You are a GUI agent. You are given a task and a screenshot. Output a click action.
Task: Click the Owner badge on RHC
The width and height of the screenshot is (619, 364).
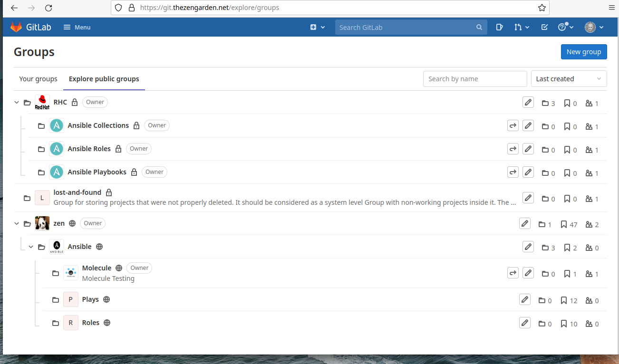click(95, 102)
